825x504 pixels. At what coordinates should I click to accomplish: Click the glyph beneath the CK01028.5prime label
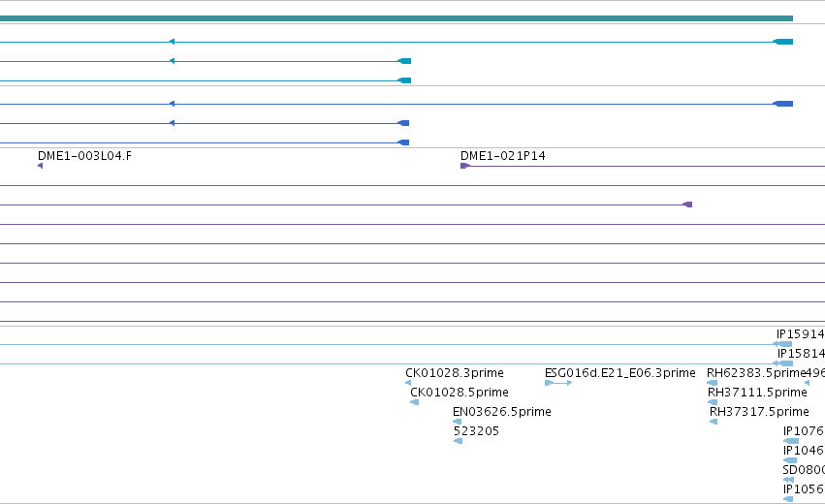tap(415, 402)
